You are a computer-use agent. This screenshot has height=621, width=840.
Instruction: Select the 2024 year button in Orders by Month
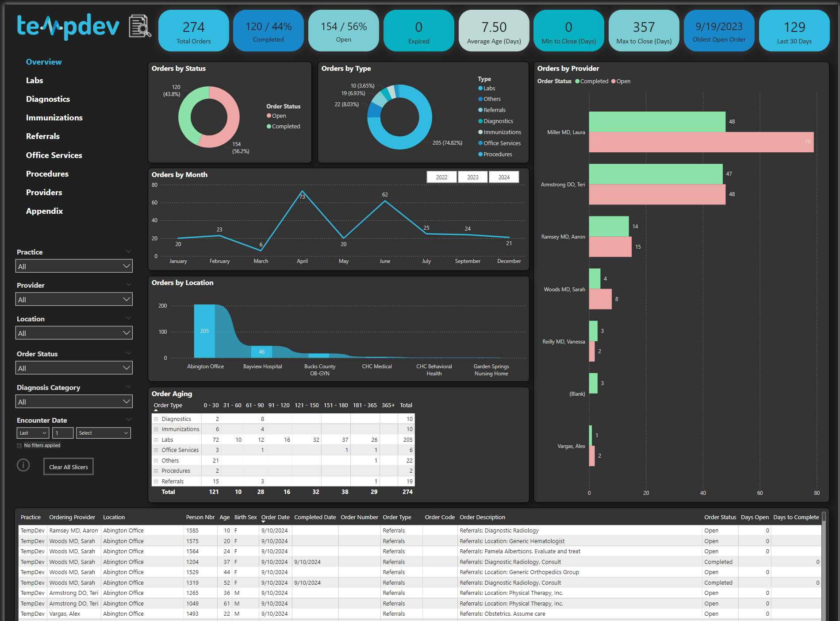(504, 177)
